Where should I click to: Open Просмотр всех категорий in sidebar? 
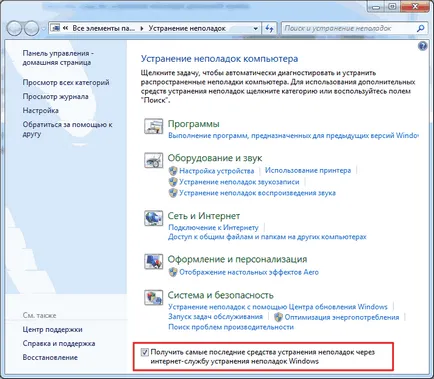66,82
